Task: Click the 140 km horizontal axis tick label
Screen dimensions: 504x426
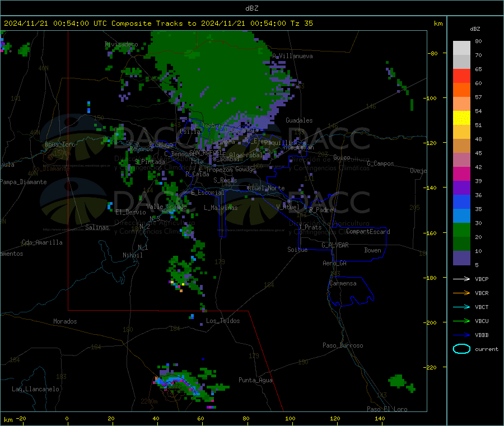Action: tap(380, 418)
